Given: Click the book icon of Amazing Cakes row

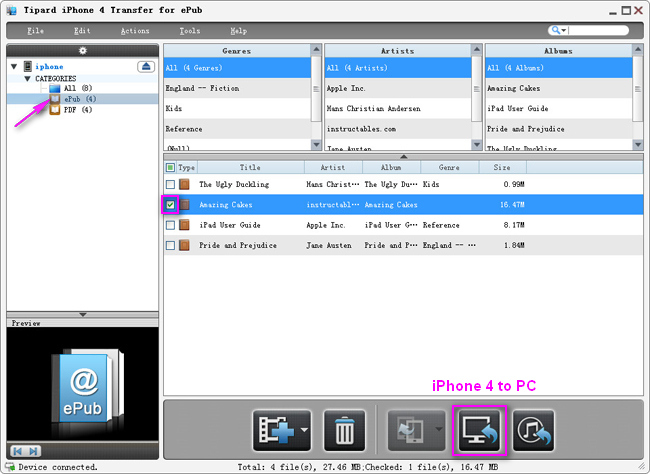Looking at the screenshot, I should pyautogui.click(x=184, y=204).
